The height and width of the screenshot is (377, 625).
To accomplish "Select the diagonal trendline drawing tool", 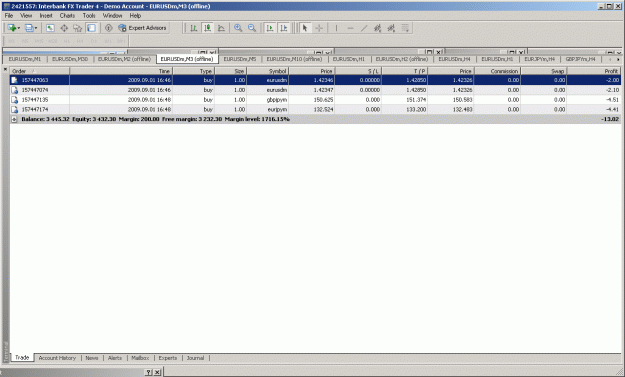I will pos(364,28).
